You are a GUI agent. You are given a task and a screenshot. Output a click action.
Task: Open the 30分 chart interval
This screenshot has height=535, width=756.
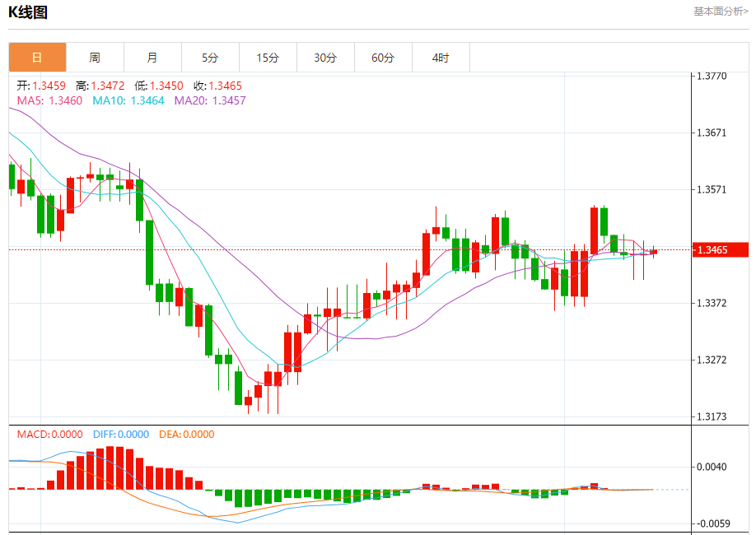click(x=325, y=58)
